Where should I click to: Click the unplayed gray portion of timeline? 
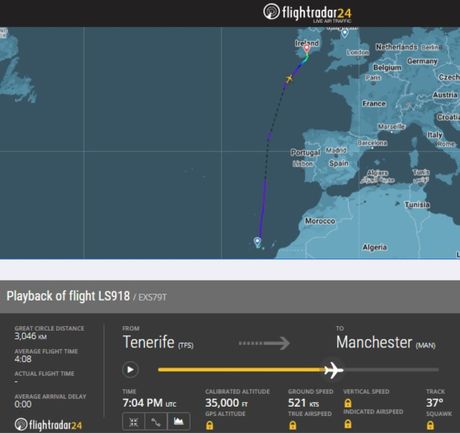(391, 370)
